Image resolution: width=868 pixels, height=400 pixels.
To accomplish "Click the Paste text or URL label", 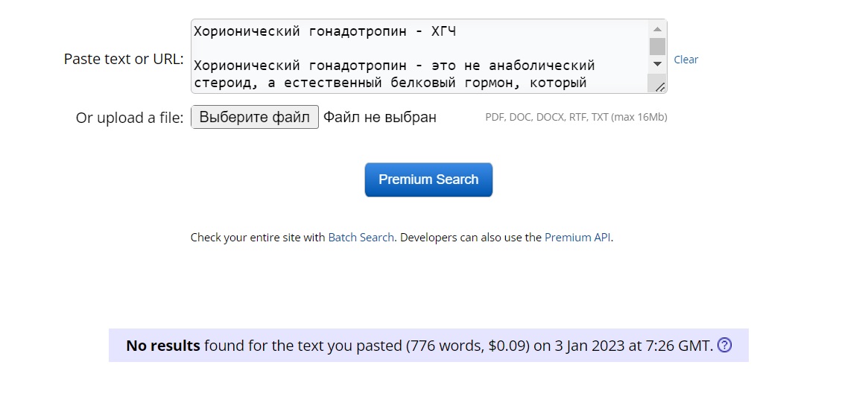I will pos(124,59).
